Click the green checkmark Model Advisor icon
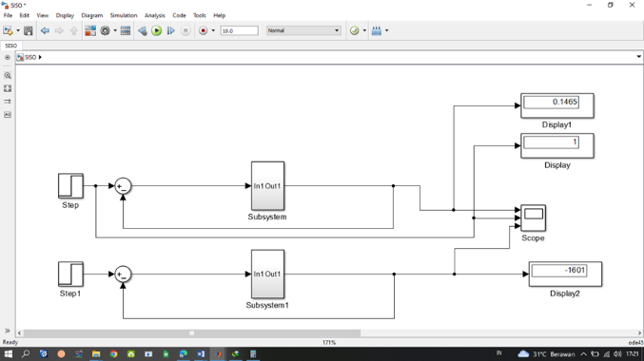Viewport: 644px width, 361px height. click(354, 30)
